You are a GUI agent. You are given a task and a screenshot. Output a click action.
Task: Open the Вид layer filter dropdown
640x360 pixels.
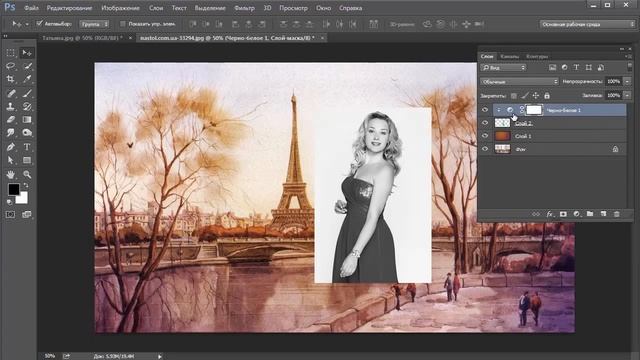pos(504,68)
